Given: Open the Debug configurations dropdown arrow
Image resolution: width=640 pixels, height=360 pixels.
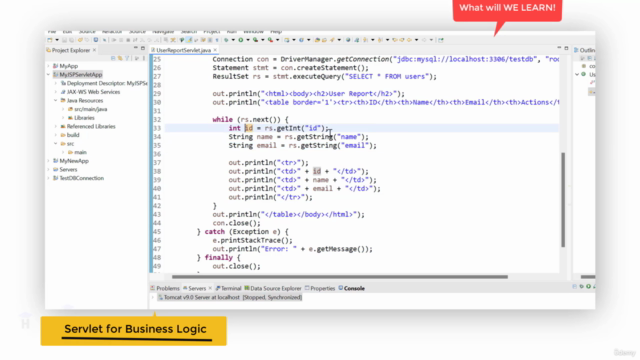Looking at the screenshot, I should [x=233, y=40].
